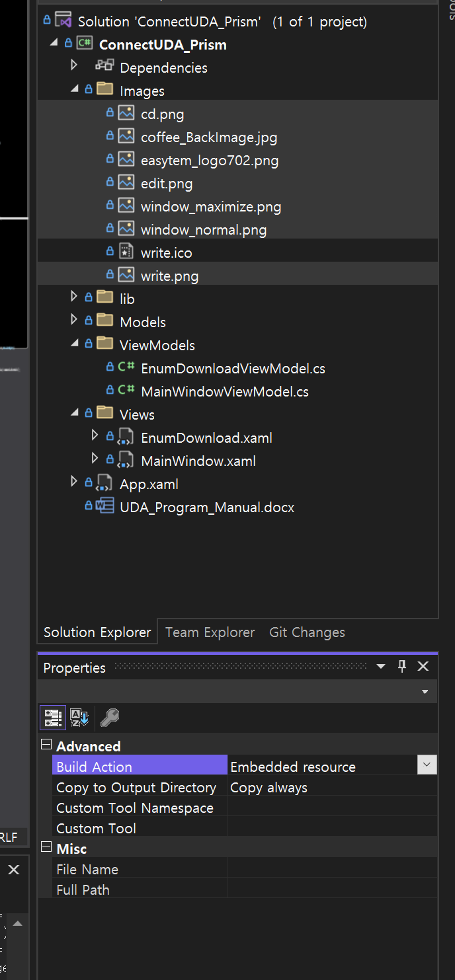Click the edit.png image icon
Image resolution: width=455 pixels, height=980 pixels.
(x=126, y=182)
